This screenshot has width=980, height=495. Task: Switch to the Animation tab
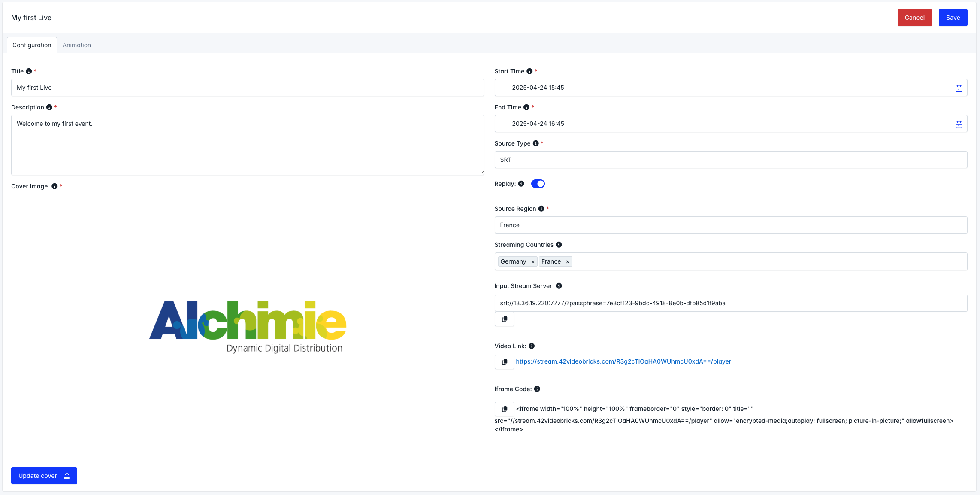(76, 45)
